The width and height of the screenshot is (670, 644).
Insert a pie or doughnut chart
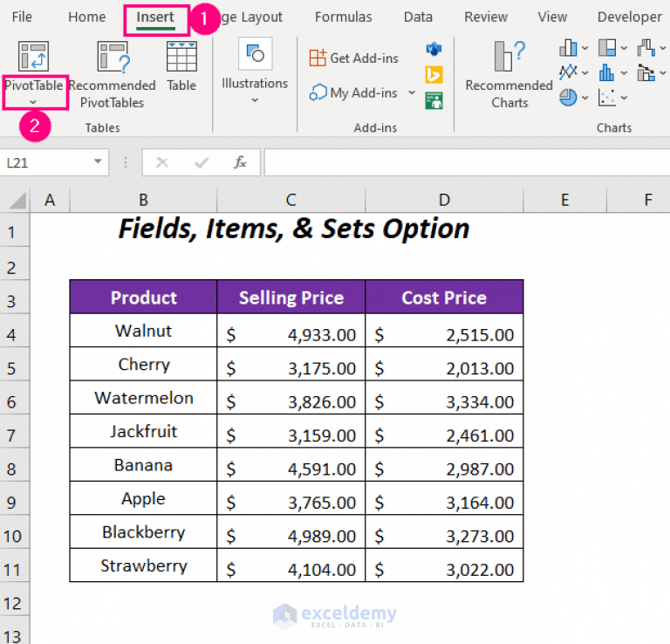568,98
